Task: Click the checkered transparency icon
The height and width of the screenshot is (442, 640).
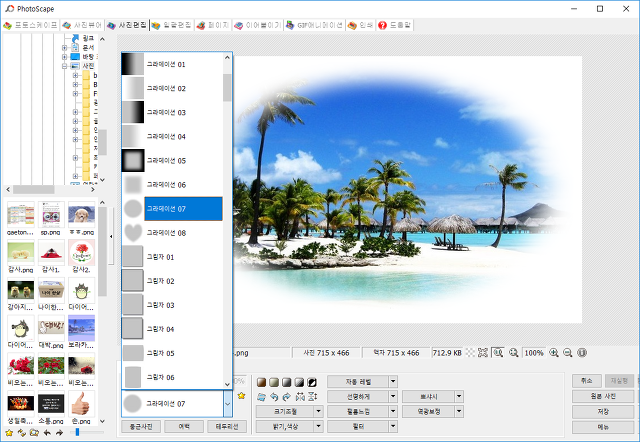Action: pos(470,353)
